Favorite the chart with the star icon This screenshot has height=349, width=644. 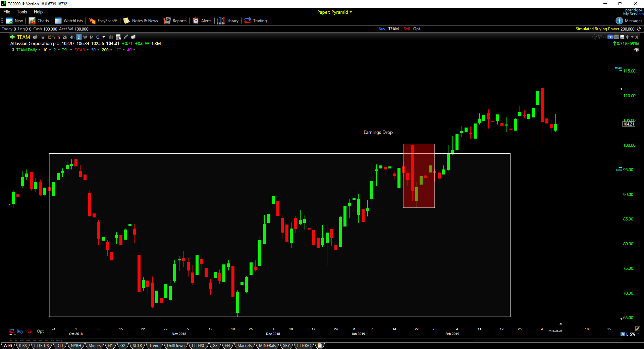594,37
